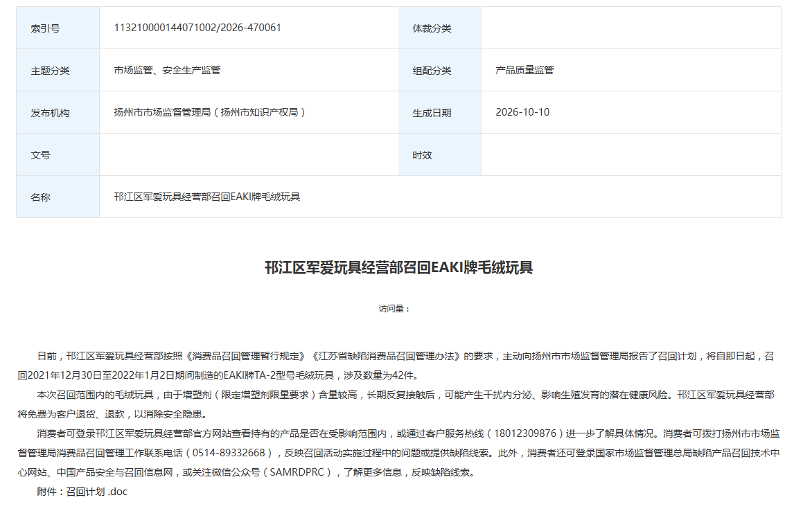
Task: Click the 发布机构 label cell
Action: coord(58,113)
